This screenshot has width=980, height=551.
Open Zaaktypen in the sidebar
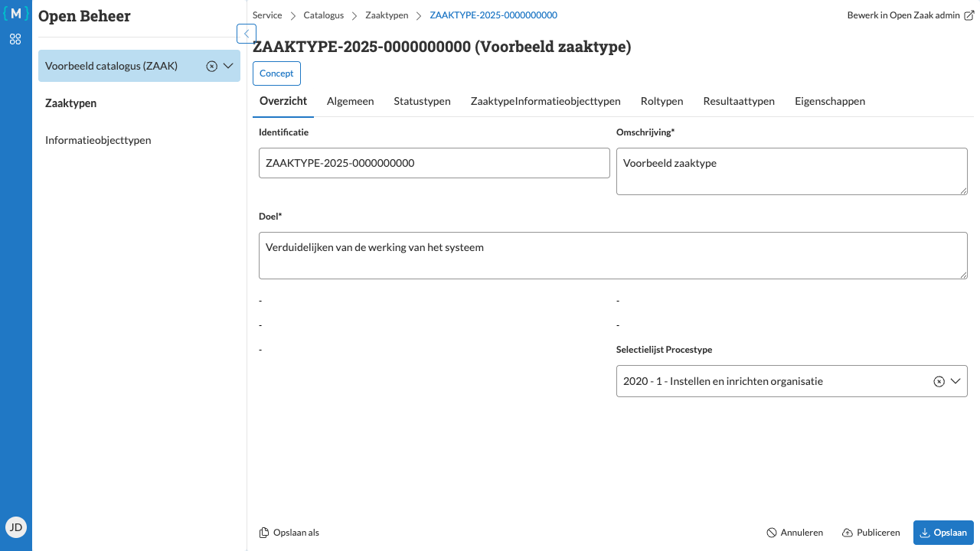(x=70, y=103)
